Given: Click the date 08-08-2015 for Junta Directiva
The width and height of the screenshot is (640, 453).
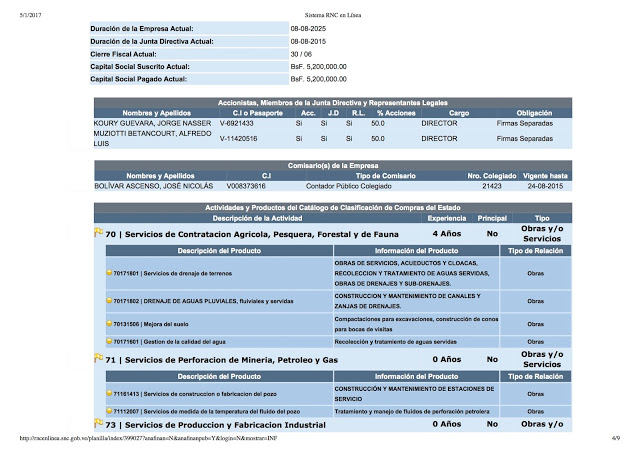Looking at the screenshot, I should [308, 41].
